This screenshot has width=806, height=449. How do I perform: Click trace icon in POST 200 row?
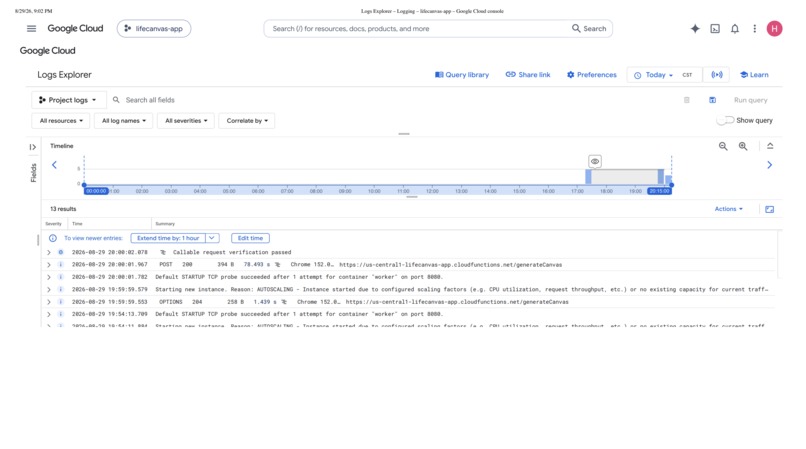pyautogui.click(x=278, y=264)
